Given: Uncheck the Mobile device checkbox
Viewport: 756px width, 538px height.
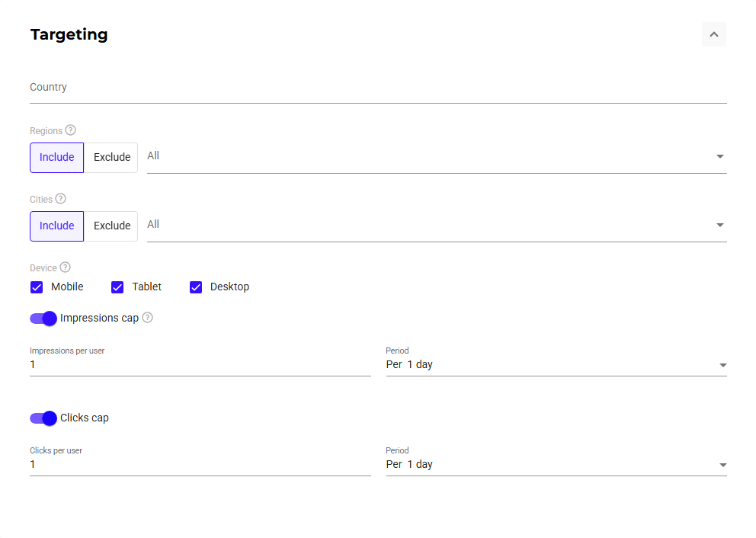Looking at the screenshot, I should coord(37,287).
